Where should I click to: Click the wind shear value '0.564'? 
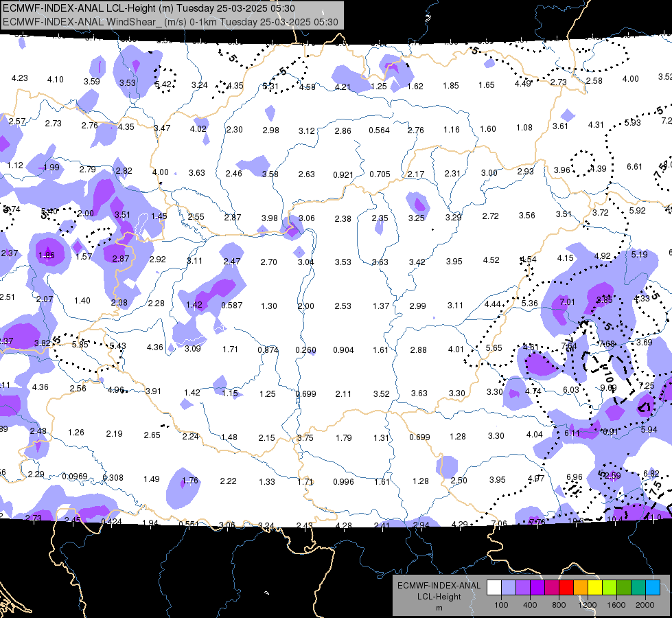pyautogui.click(x=380, y=130)
